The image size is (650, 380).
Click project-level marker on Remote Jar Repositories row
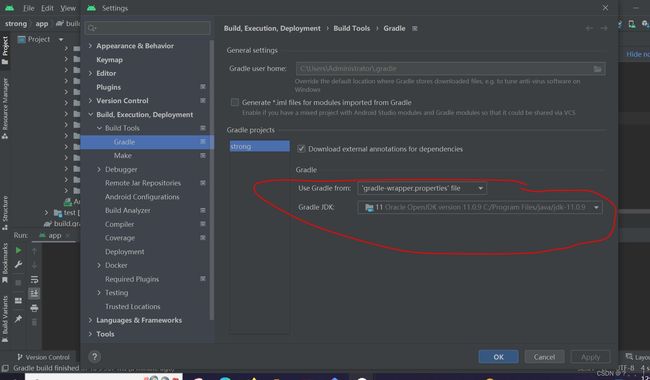[203, 183]
